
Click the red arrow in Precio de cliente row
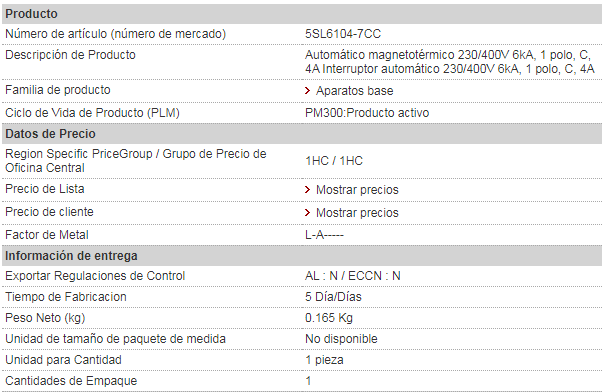click(x=307, y=213)
